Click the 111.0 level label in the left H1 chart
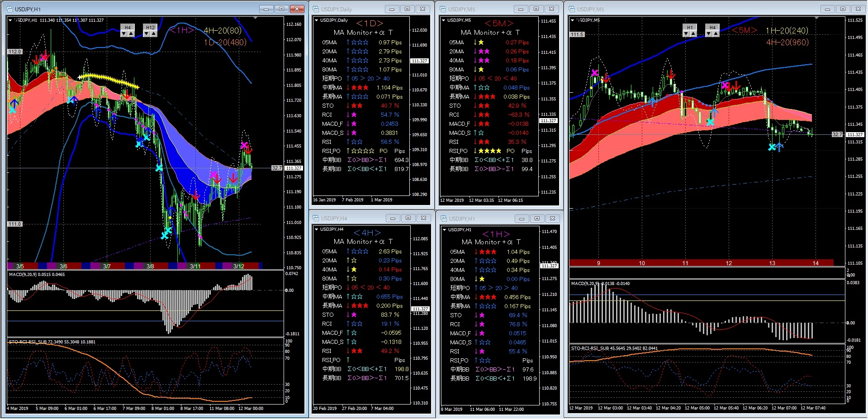The height and width of the screenshot is (419, 868). click(14, 224)
